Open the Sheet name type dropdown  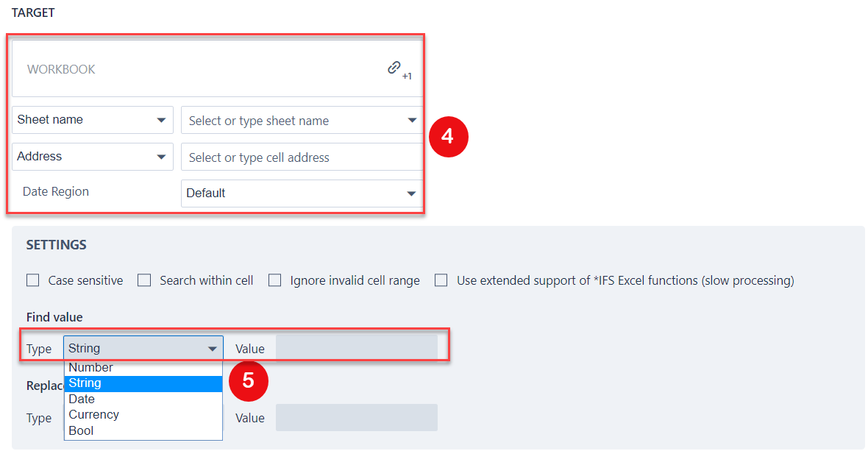pos(93,120)
